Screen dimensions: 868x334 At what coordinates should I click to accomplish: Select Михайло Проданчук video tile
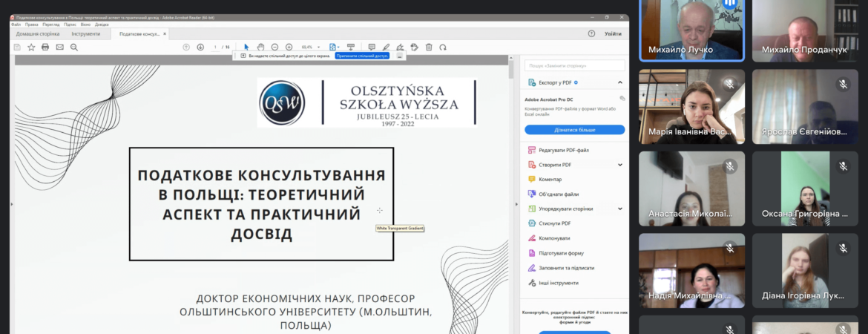pos(805,30)
